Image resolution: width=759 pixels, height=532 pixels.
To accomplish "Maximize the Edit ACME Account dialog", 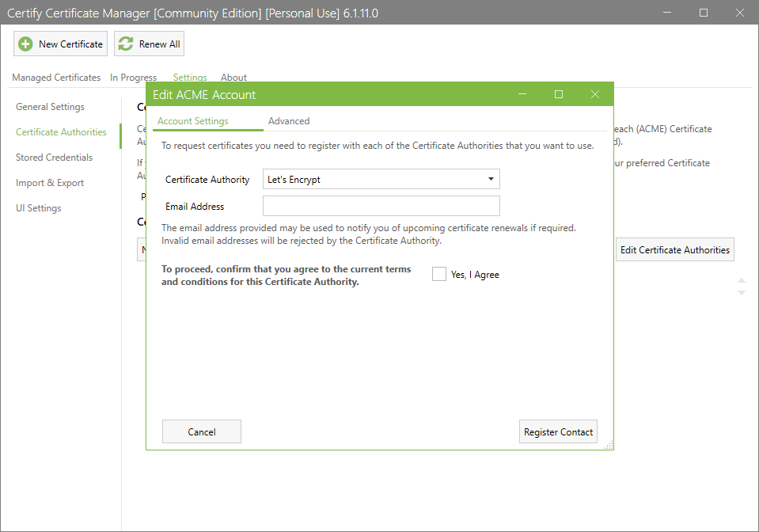I will 559,94.
